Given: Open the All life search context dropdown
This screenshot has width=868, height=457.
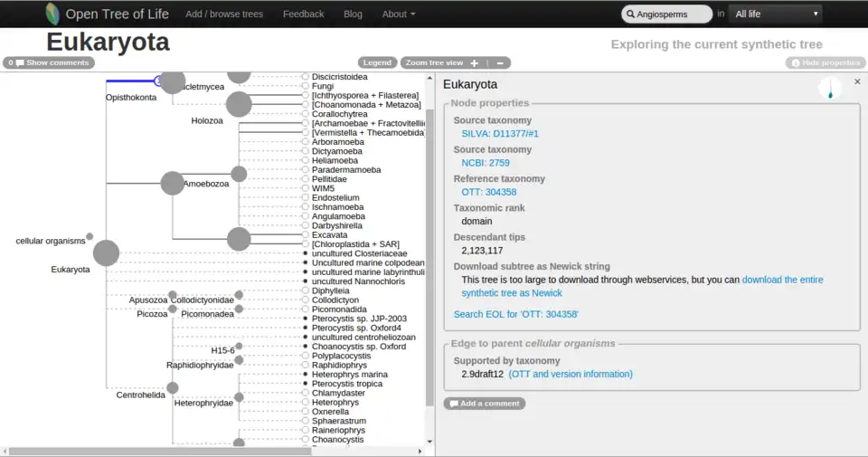Looking at the screenshot, I should [776, 14].
